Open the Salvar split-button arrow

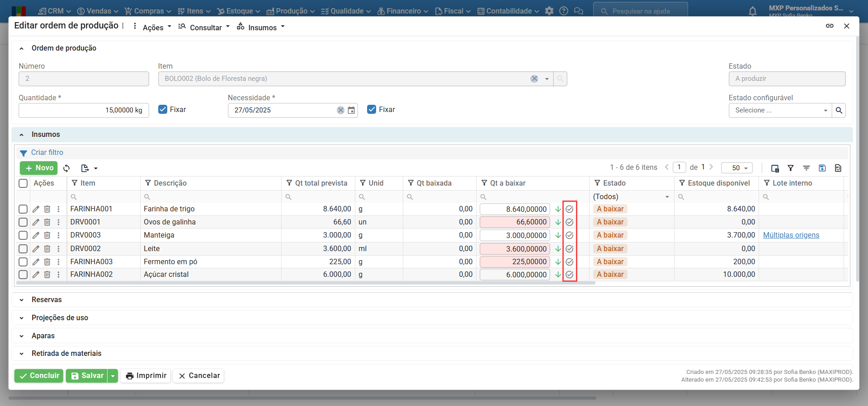tap(113, 376)
